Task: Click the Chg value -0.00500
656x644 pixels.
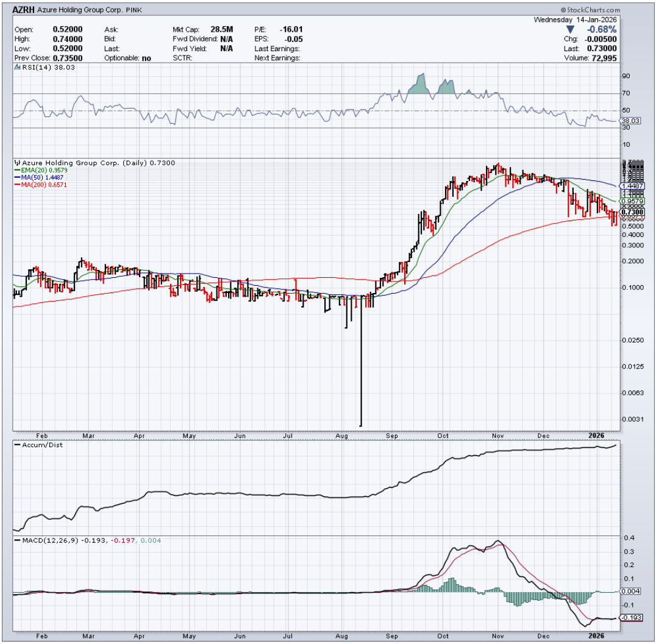Action: coord(601,39)
